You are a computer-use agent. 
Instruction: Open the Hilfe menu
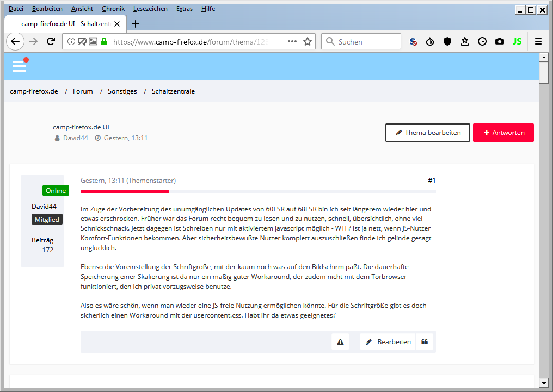[x=208, y=9]
